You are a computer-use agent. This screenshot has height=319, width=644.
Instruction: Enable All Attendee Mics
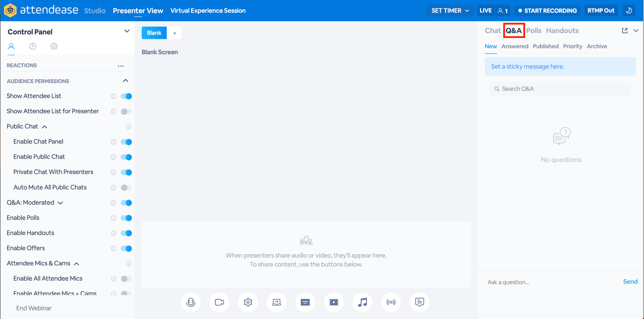[126, 278]
